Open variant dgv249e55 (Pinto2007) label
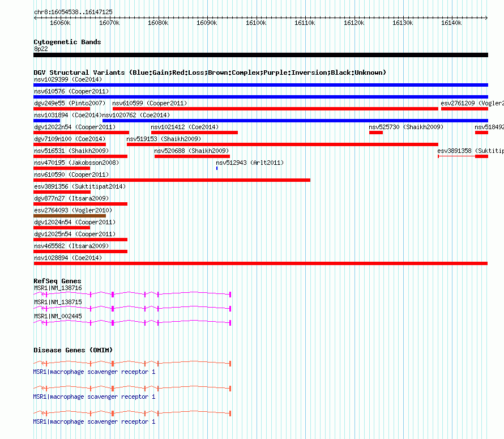 pyautogui.click(x=70, y=103)
